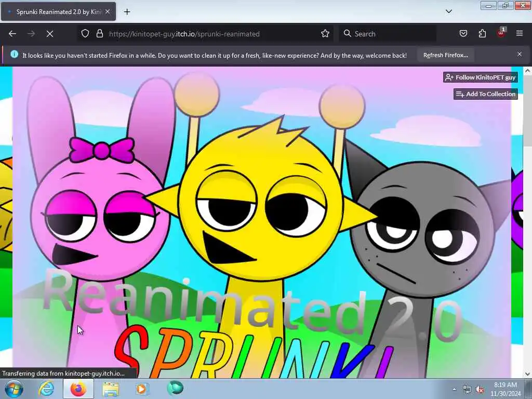Click the site security padlock icon
The height and width of the screenshot is (399, 532).
tap(99, 34)
